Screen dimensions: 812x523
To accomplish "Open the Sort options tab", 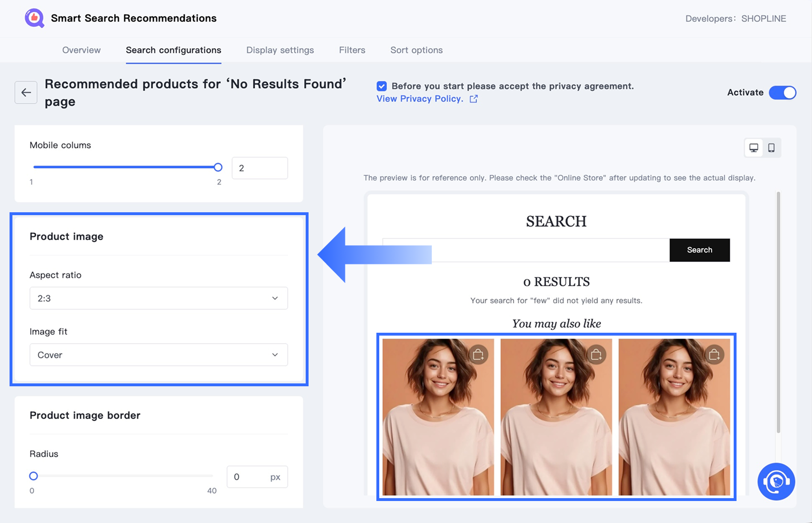I will point(417,50).
